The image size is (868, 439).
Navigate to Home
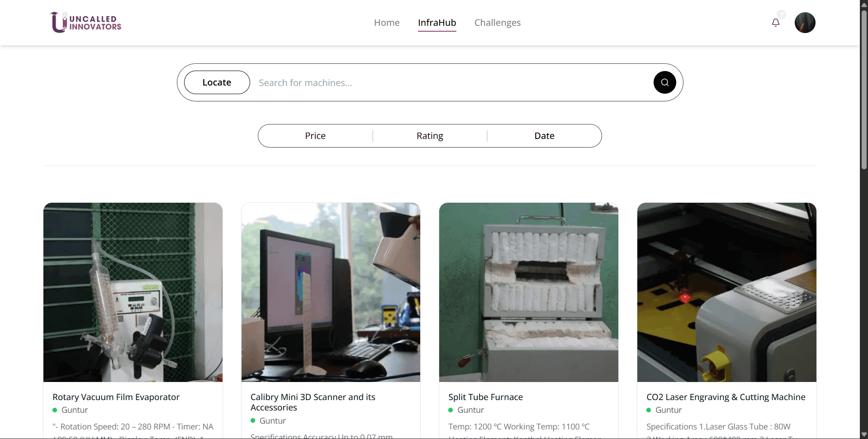[x=386, y=23]
